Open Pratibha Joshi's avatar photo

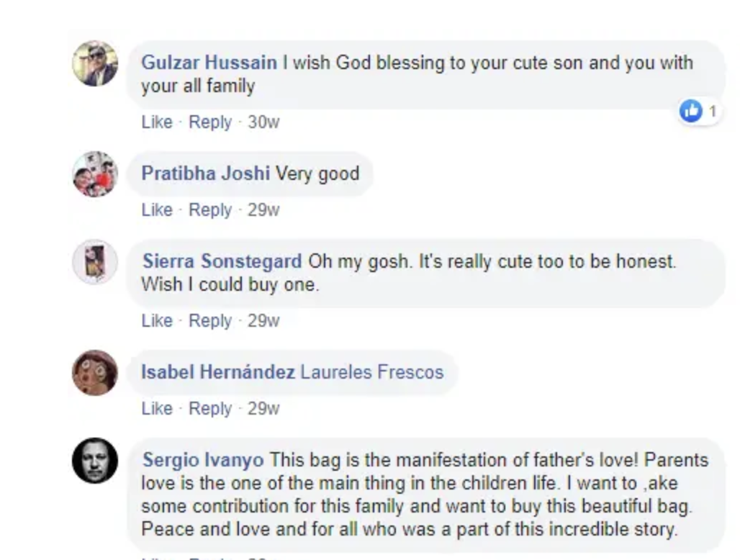coord(95,174)
